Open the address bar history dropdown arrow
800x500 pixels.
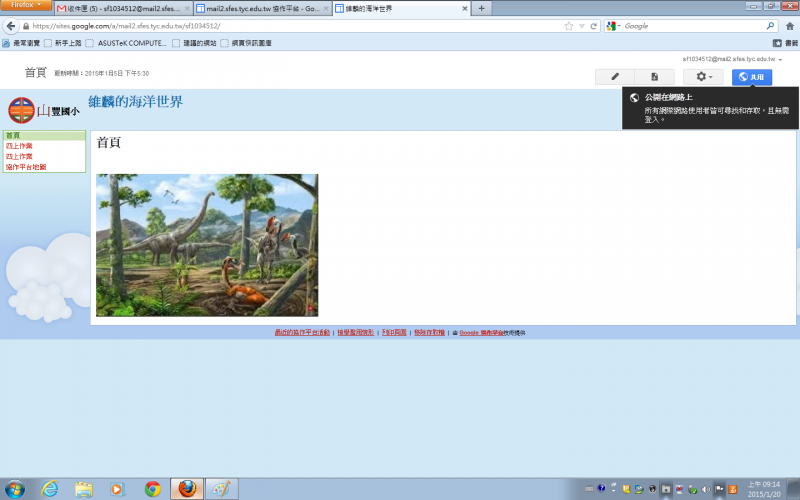(x=582, y=26)
